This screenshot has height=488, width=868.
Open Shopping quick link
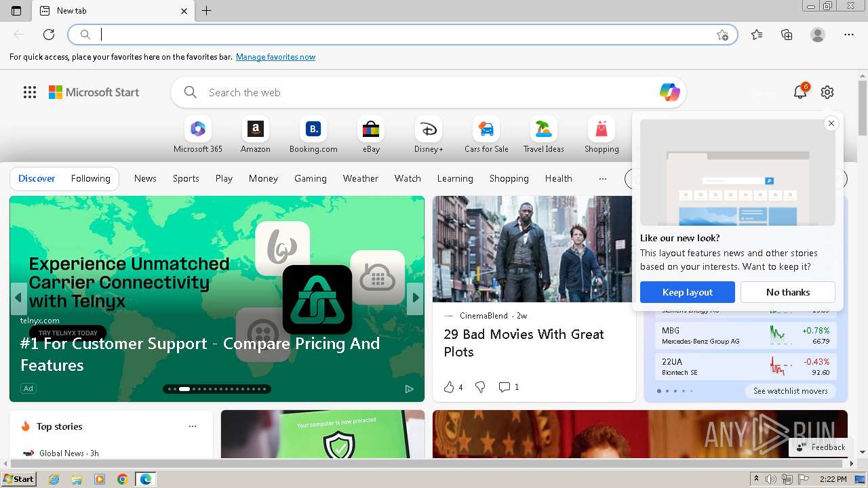coord(601,135)
